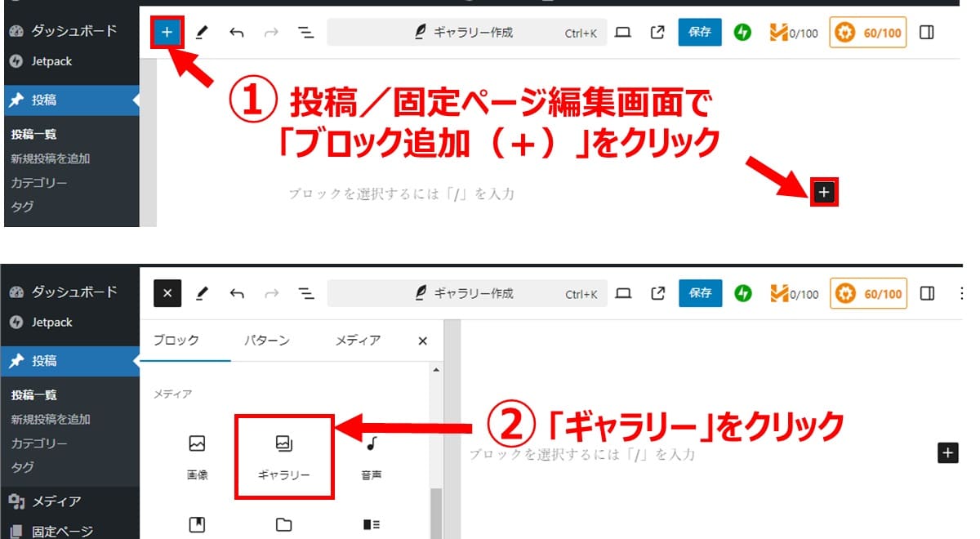The height and width of the screenshot is (539, 980).
Task: Open メディア in the admin sidebar
Action: pyautogui.click(x=56, y=501)
